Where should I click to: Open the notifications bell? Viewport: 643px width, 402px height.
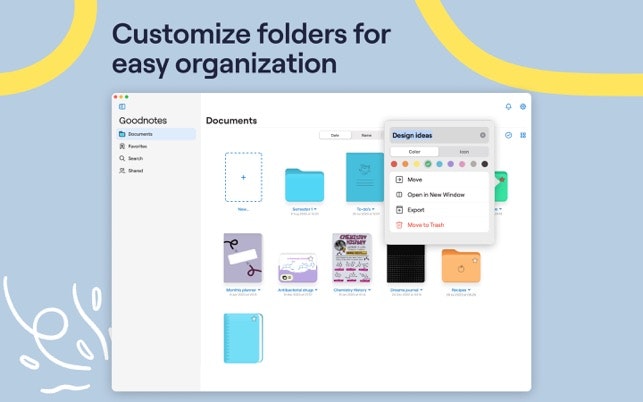point(508,107)
